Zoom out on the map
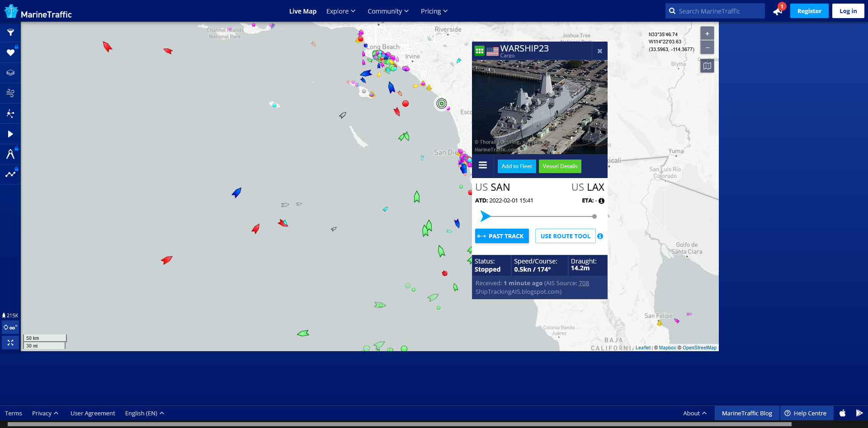Viewport: 868px width, 428px height. tap(707, 47)
